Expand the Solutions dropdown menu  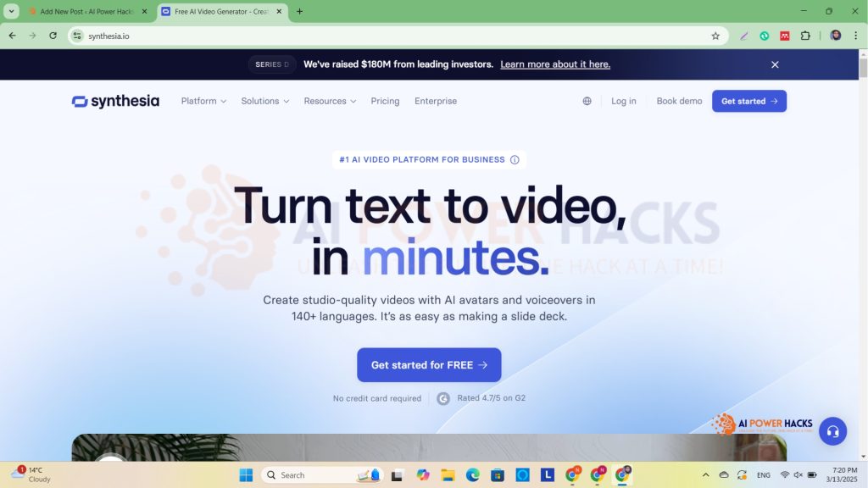point(264,101)
